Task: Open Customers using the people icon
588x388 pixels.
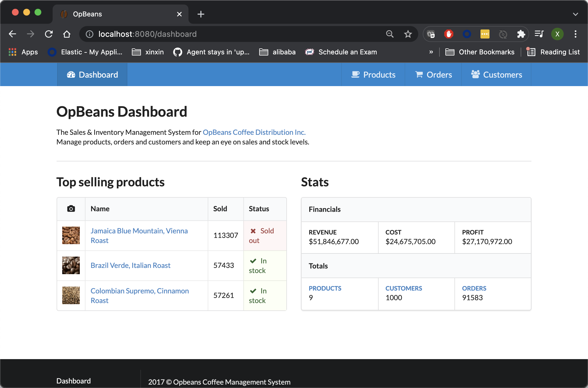Action: coord(475,74)
